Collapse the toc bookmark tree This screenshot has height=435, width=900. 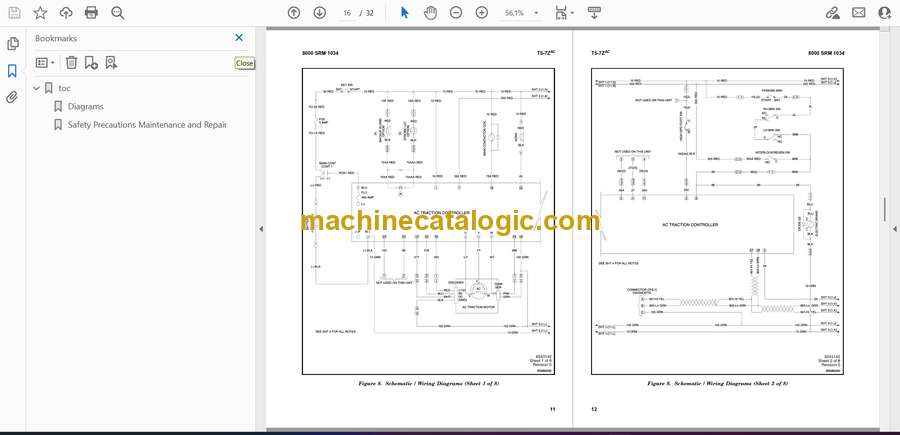(x=37, y=88)
